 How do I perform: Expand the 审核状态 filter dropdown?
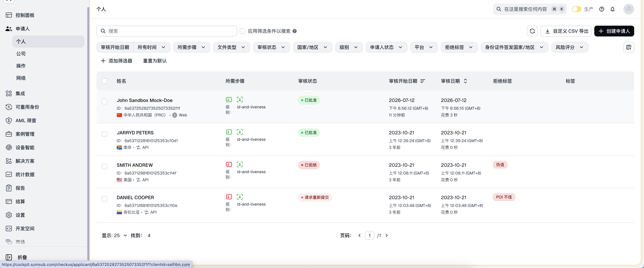(x=271, y=47)
